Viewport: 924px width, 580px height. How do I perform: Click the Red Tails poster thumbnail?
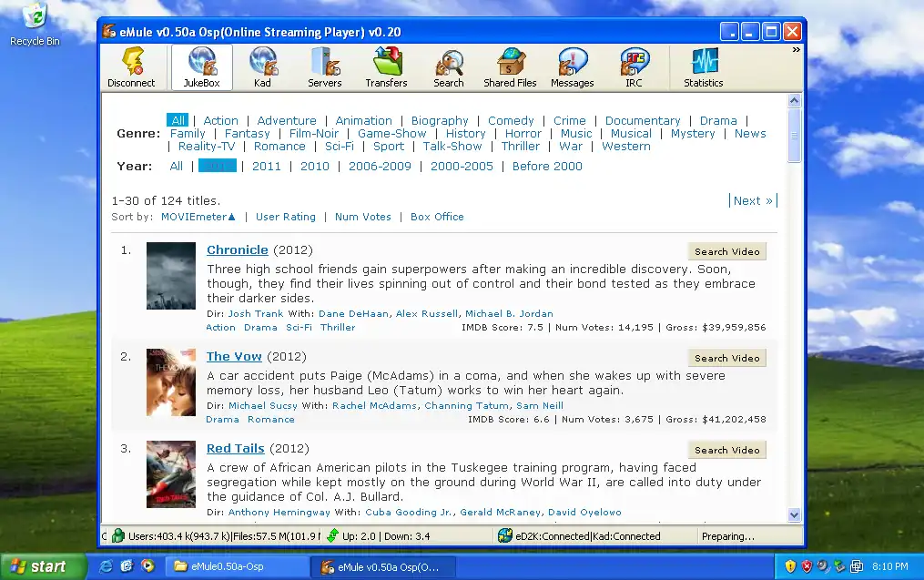coord(171,474)
